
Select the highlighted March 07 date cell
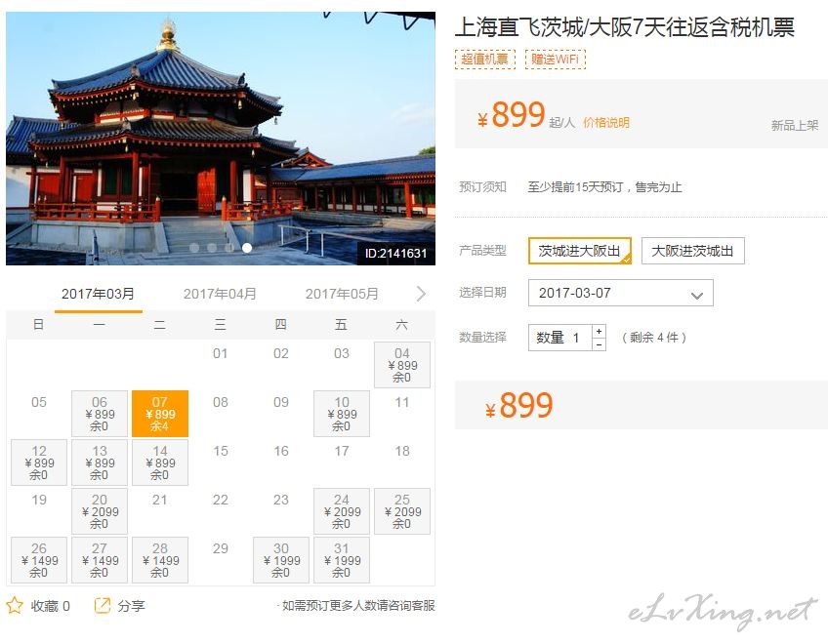pos(160,414)
